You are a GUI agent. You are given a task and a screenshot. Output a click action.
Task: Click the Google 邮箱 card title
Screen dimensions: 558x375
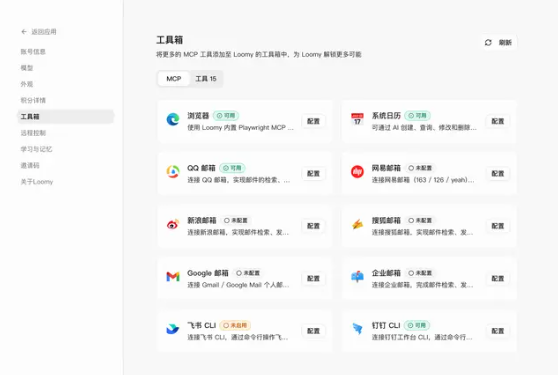pos(208,273)
